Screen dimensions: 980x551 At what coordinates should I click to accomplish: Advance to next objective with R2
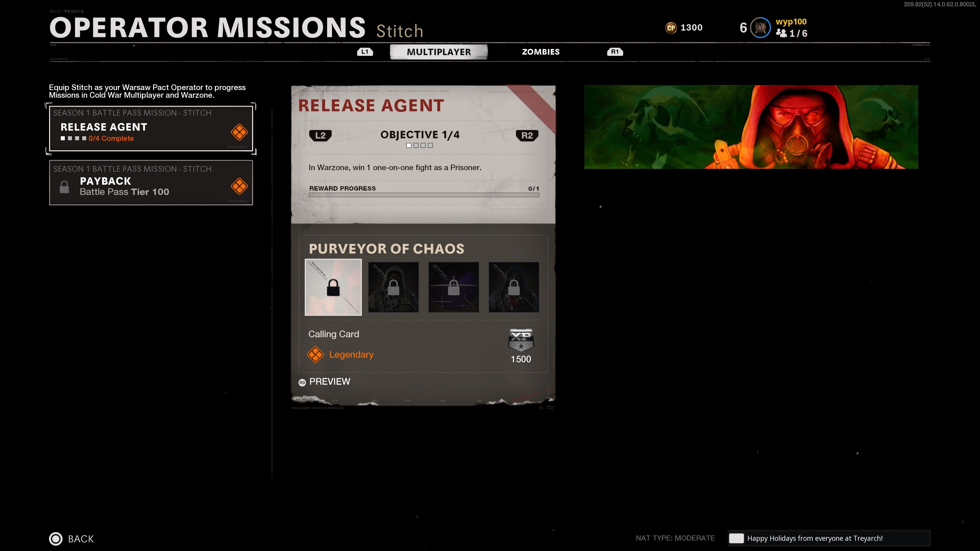click(527, 135)
